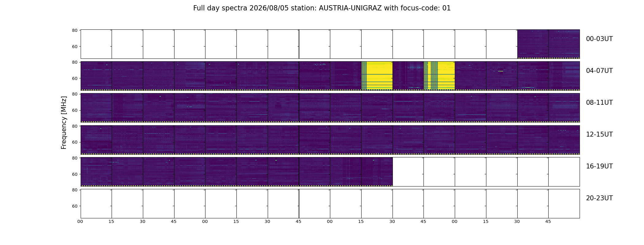Click the bright yellow streak in the 04-07UT row
The width and height of the screenshot is (644, 245).
500,71
